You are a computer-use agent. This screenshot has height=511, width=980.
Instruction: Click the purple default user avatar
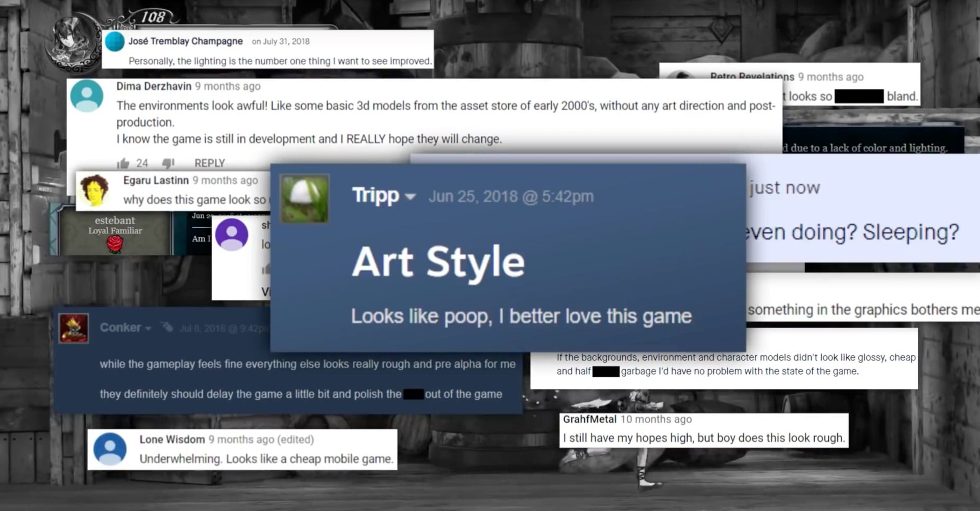(x=232, y=234)
